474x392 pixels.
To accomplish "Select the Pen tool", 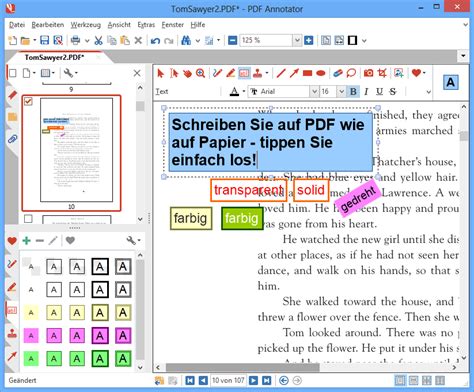I will click(x=217, y=73).
